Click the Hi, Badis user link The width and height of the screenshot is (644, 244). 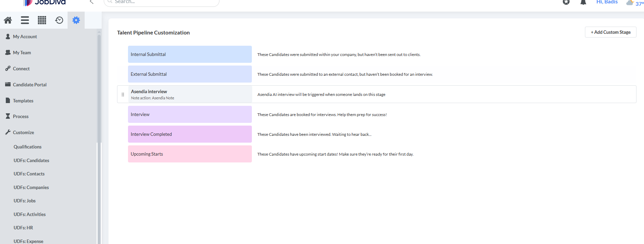(x=607, y=2)
